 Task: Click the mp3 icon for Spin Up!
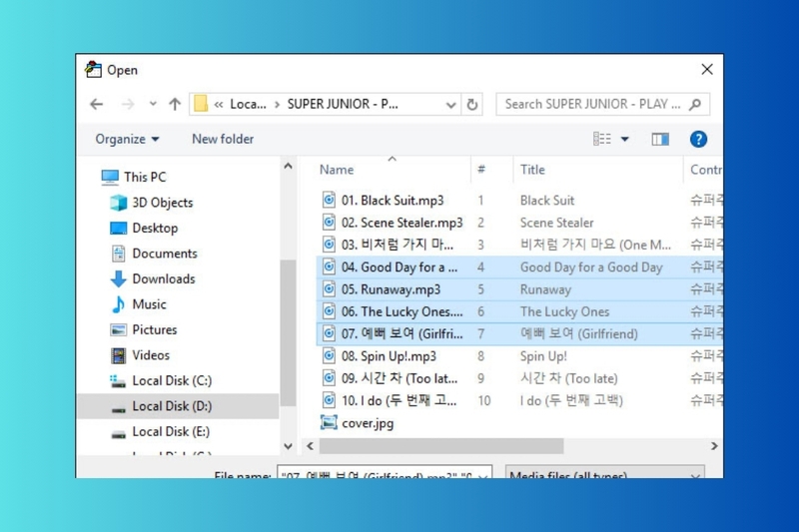[329, 355]
